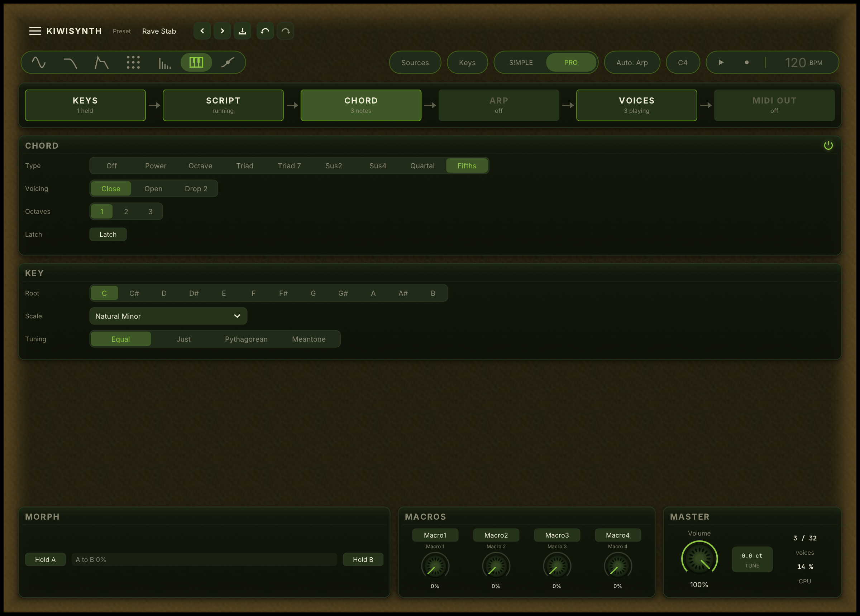Image resolution: width=860 pixels, height=616 pixels.
Task: Click the Macro 2 knob
Action: [496, 566]
